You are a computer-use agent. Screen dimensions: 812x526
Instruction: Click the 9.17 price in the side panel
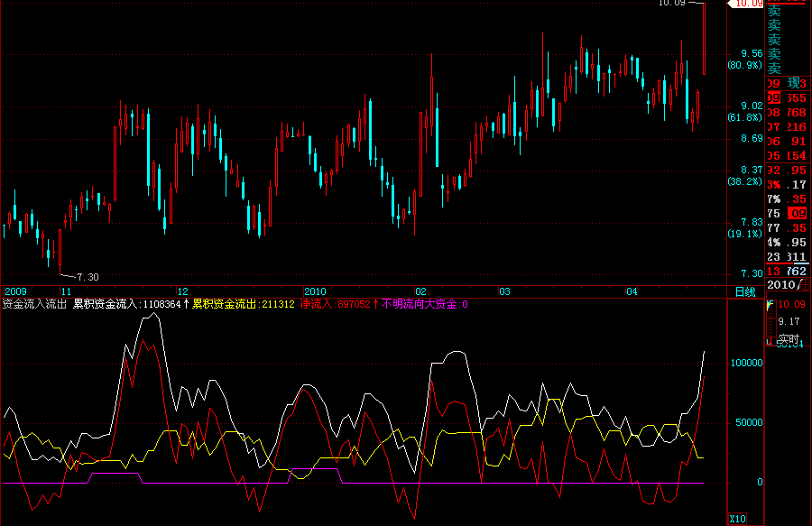789,321
